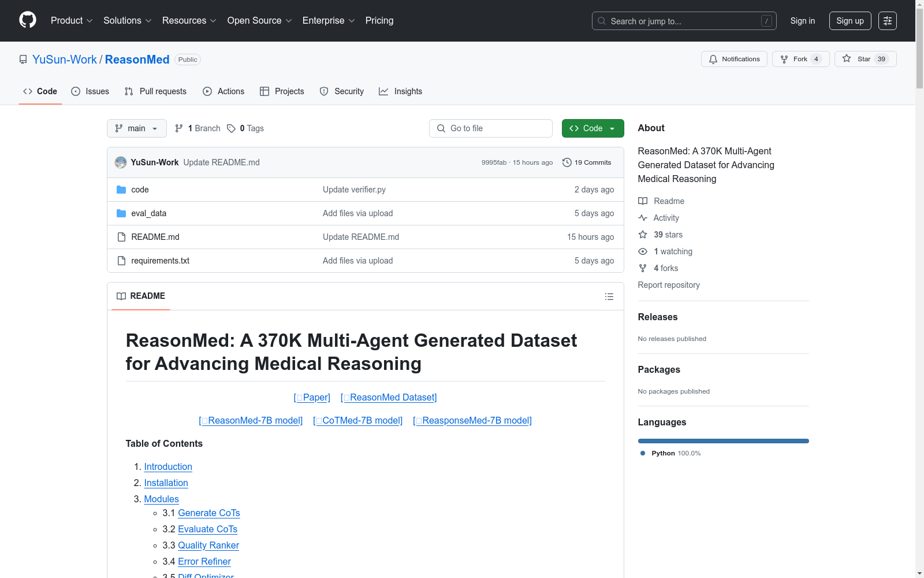Open the Paper link

click(312, 398)
